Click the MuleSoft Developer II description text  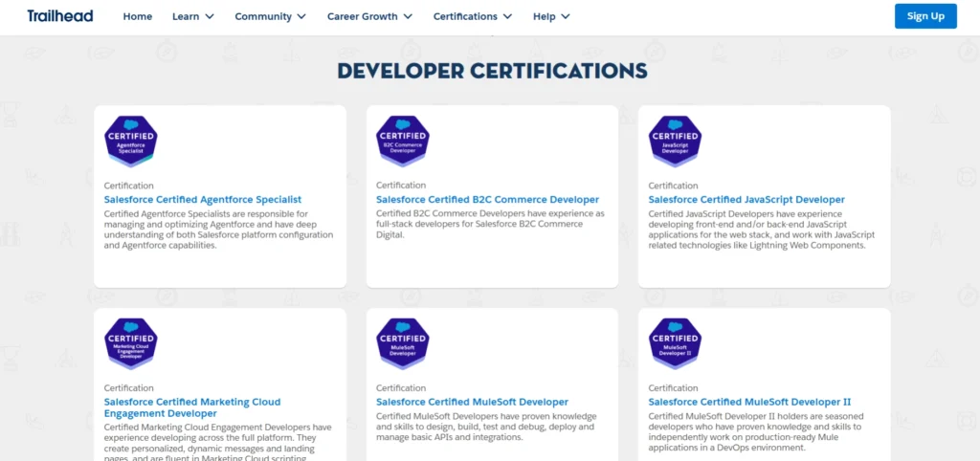click(x=756, y=432)
